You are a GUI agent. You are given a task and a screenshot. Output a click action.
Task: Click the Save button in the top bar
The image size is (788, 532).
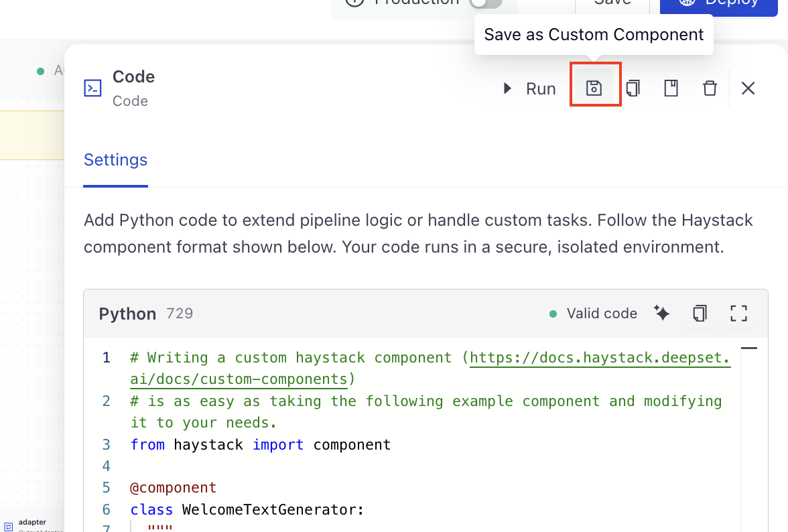612,5
